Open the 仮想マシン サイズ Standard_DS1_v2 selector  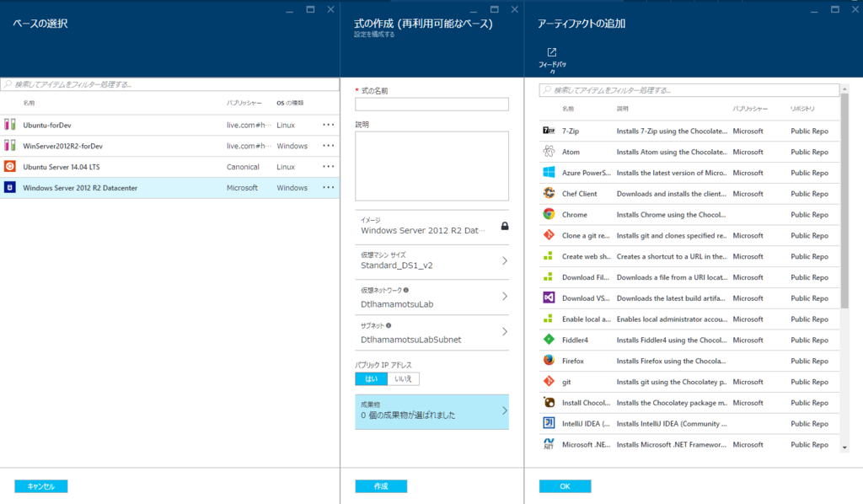(432, 260)
